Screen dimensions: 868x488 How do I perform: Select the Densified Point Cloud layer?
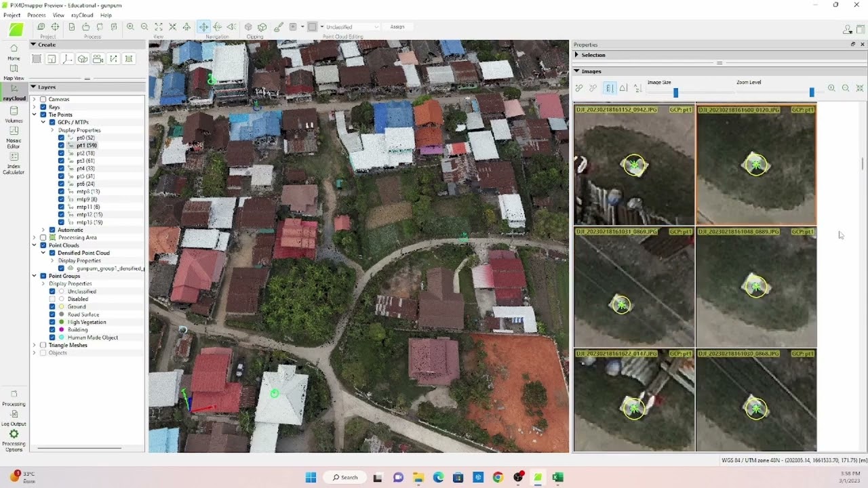tap(83, 253)
